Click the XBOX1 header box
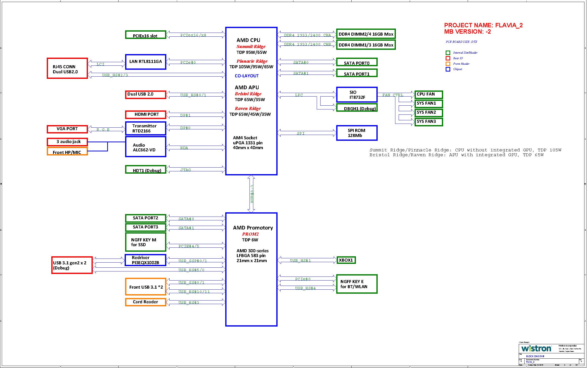Image resolution: width=588 pixels, height=368 pixels. coord(346,260)
